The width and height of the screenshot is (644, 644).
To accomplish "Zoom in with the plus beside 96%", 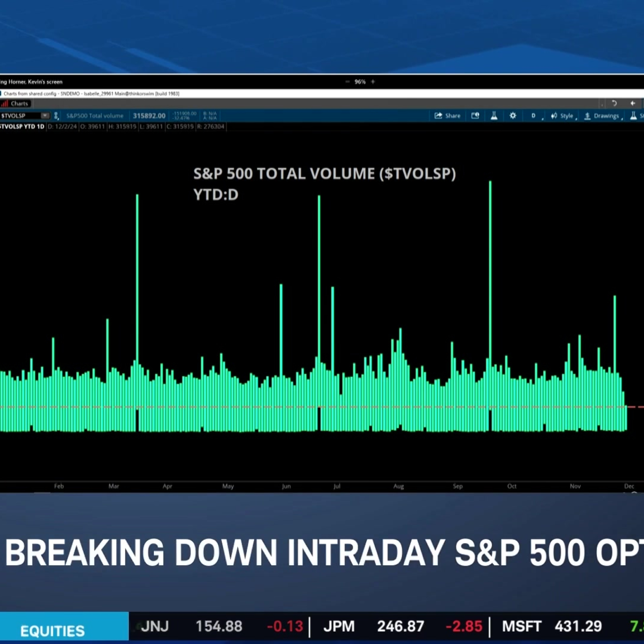I will (x=373, y=82).
